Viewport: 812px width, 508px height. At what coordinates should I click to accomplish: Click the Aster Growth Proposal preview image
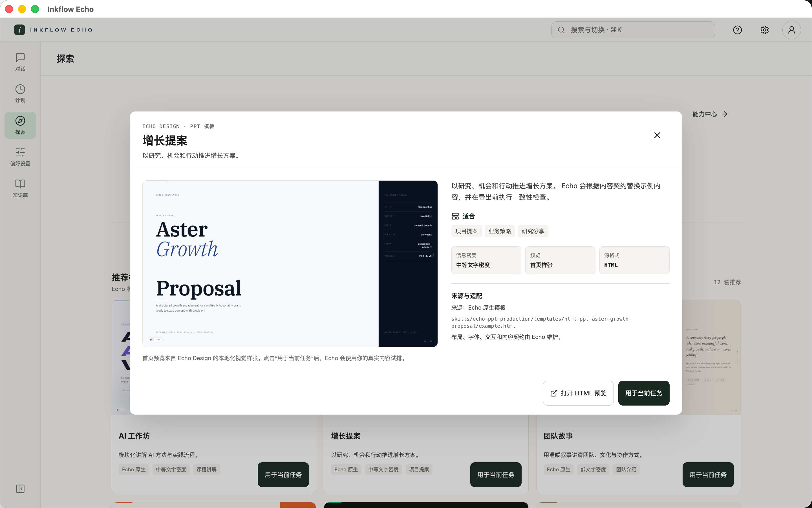[290, 264]
